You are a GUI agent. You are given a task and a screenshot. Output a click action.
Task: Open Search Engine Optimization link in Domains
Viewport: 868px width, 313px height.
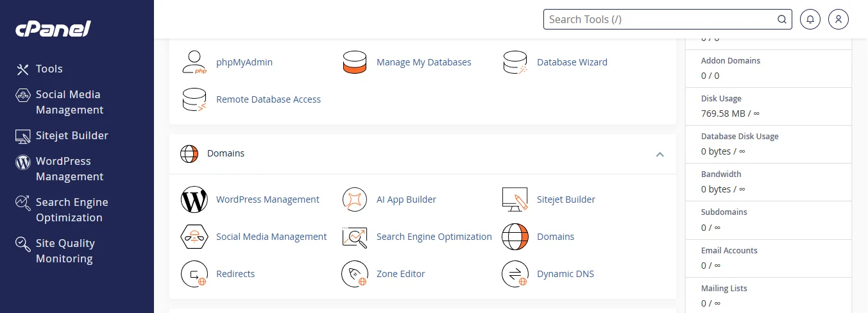tap(434, 237)
